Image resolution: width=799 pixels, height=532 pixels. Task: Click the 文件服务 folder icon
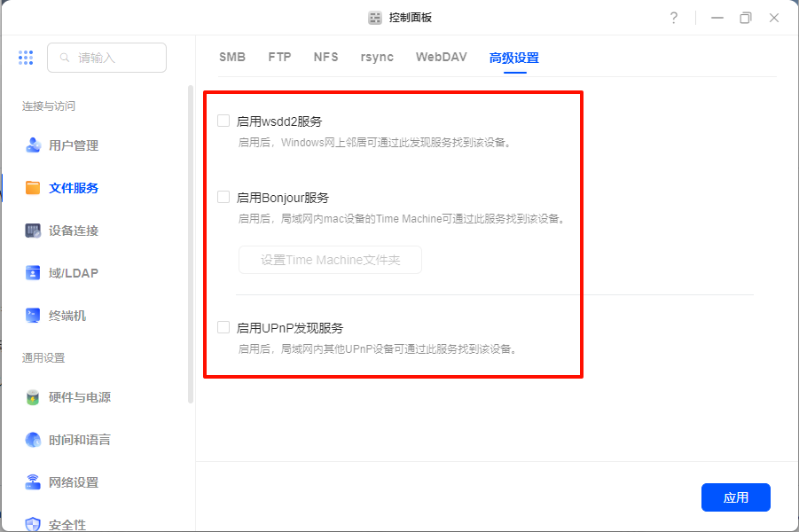[x=33, y=188]
